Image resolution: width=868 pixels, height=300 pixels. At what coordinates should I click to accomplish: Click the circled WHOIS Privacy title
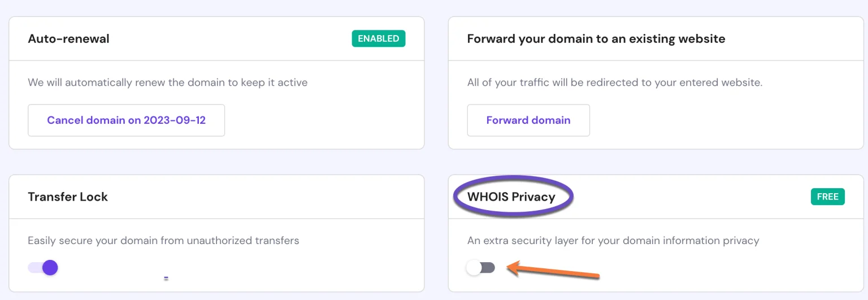(x=511, y=197)
